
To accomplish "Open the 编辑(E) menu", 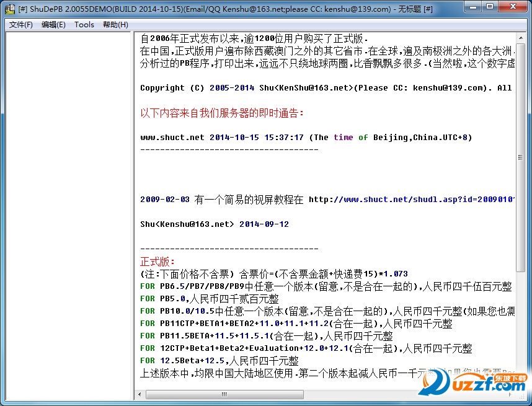I will tap(53, 25).
